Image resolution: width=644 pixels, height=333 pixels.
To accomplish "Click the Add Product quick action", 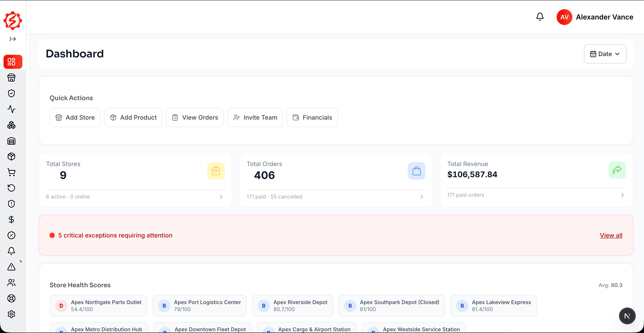I will coord(133,117).
